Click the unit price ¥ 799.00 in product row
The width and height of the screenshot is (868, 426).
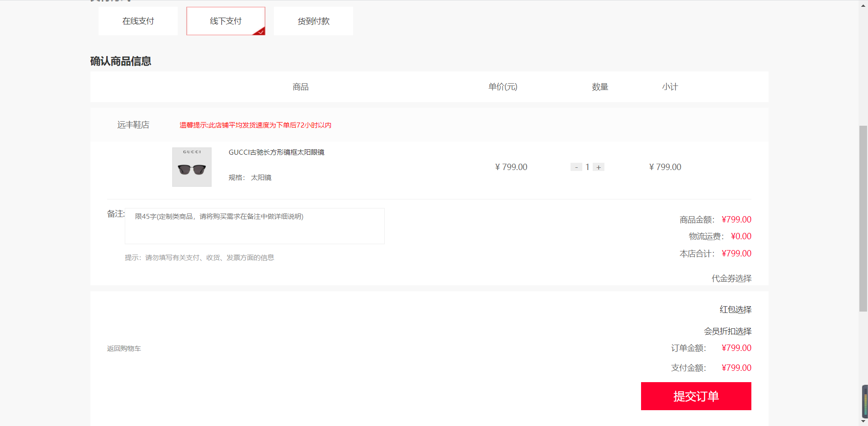(511, 167)
